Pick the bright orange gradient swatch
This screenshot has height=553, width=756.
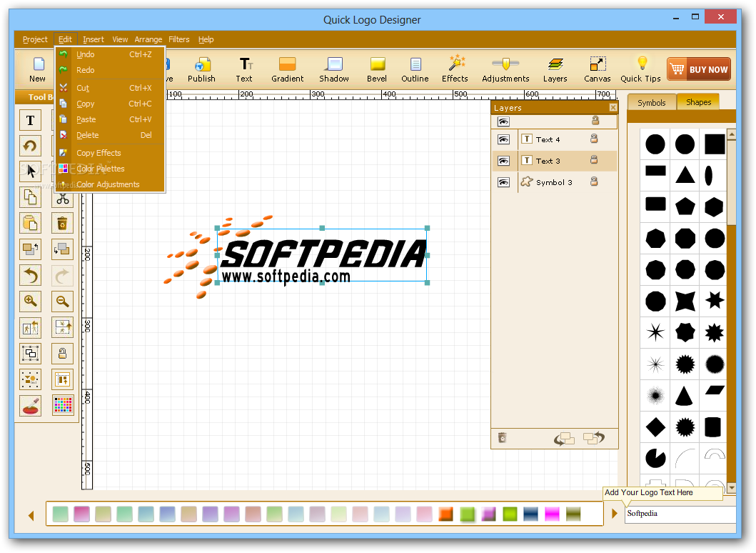click(x=446, y=514)
